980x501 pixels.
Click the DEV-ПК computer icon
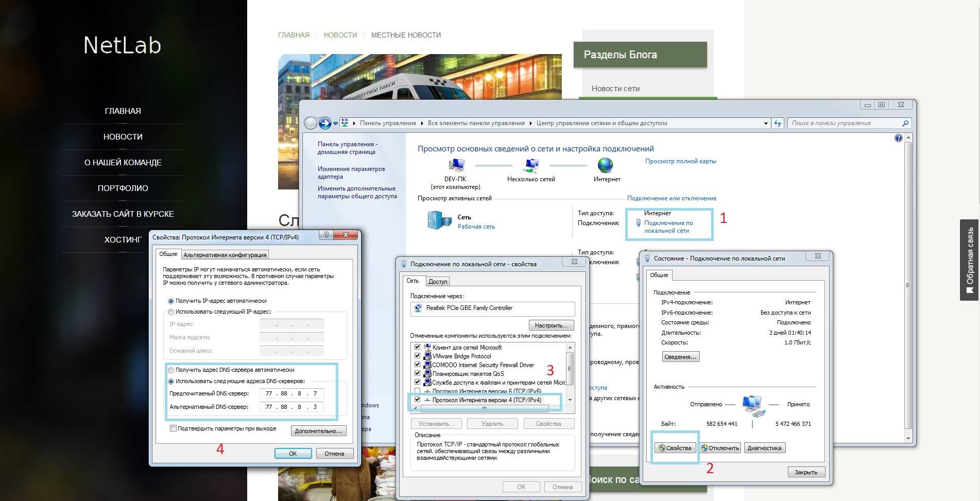pyautogui.click(x=456, y=165)
